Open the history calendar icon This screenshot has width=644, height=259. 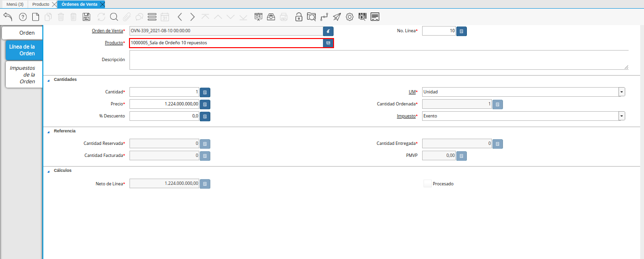pos(165,17)
